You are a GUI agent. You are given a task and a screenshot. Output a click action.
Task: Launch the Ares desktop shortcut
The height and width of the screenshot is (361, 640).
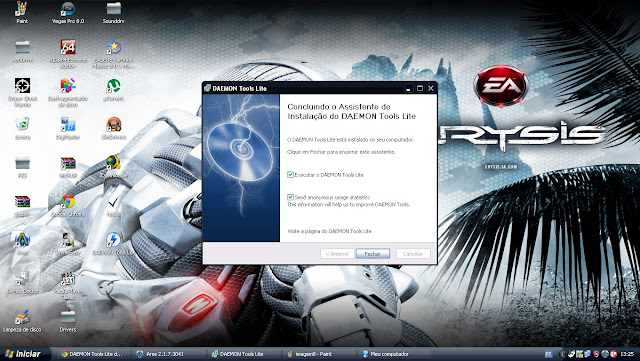[x=22, y=240]
